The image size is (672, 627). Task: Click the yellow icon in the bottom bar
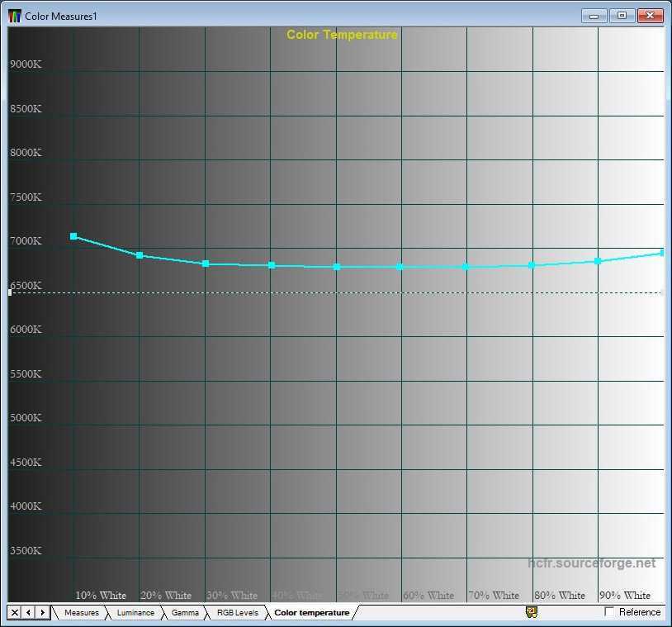click(x=532, y=612)
